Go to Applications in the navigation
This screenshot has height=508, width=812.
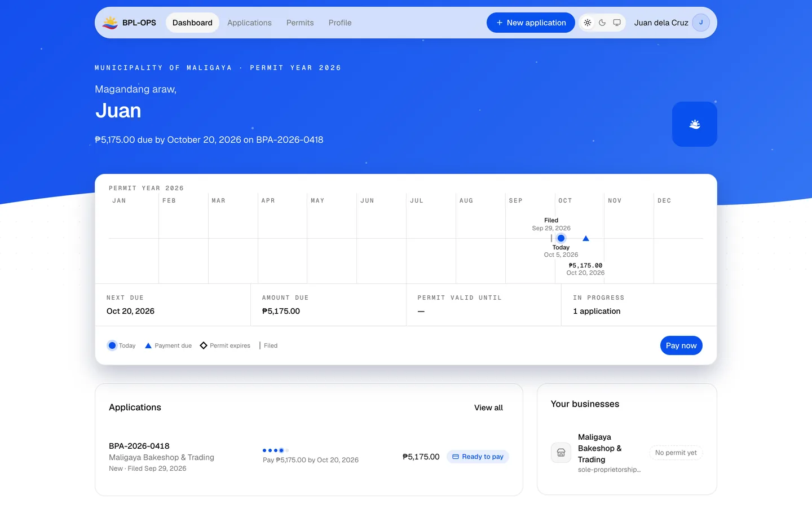coord(249,23)
